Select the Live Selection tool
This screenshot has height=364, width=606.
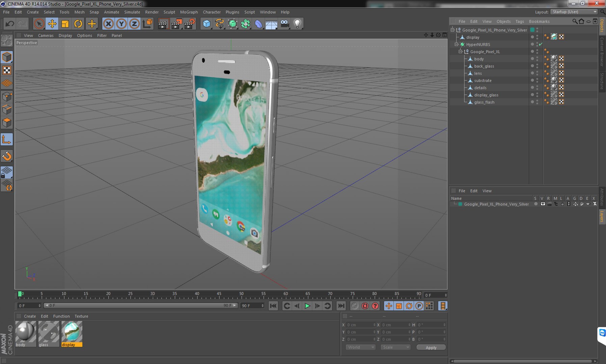(x=39, y=24)
